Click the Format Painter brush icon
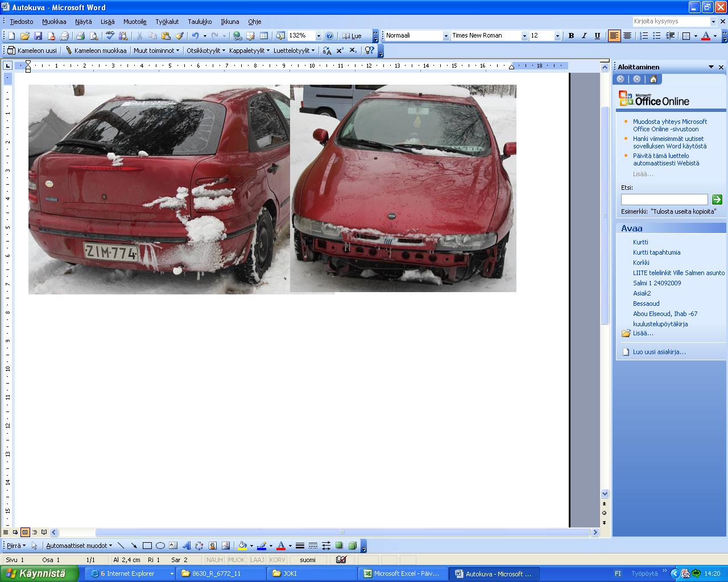Image resolution: width=728 pixels, height=582 pixels. [x=179, y=36]
